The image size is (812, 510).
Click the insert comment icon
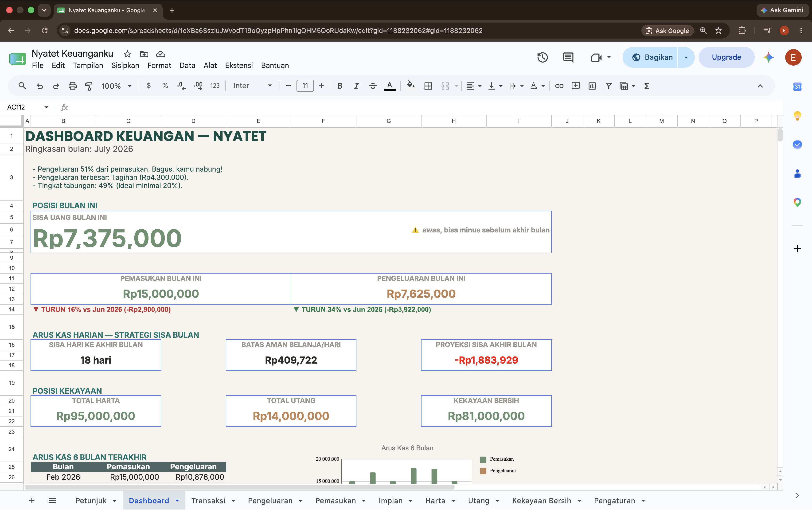(x=576, y=86)
